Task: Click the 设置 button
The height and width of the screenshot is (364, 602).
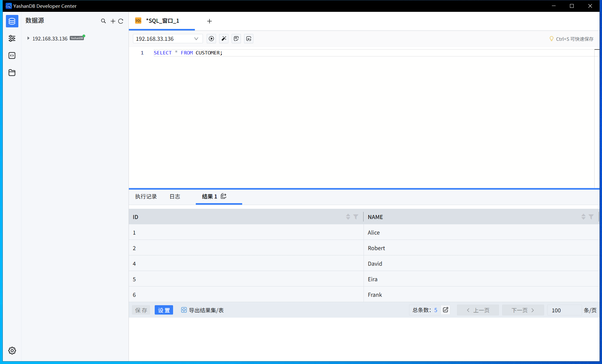Action: tap(164, 310)
